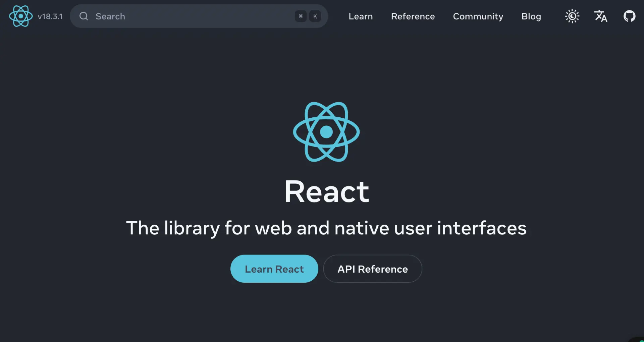Click the command key badge in search
Image resolution: width=644 pixels, height=342 pixels.
[301, 16]
